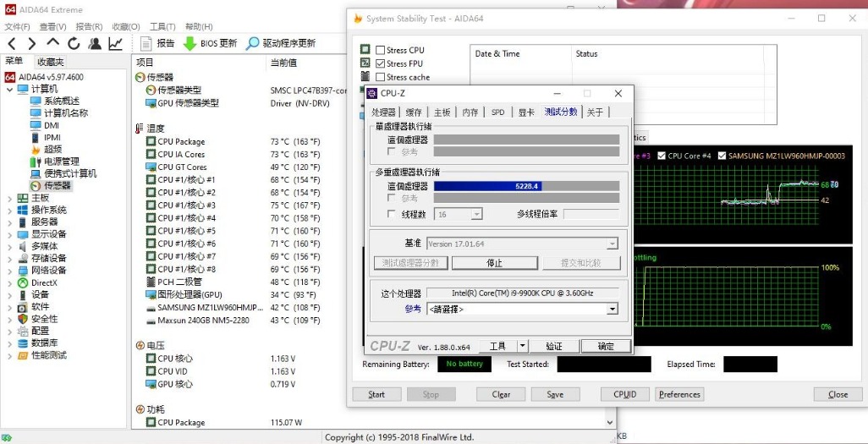Expand the 操作系统 tree node
This screenshot has height=444, width=868.
(9, 210)
